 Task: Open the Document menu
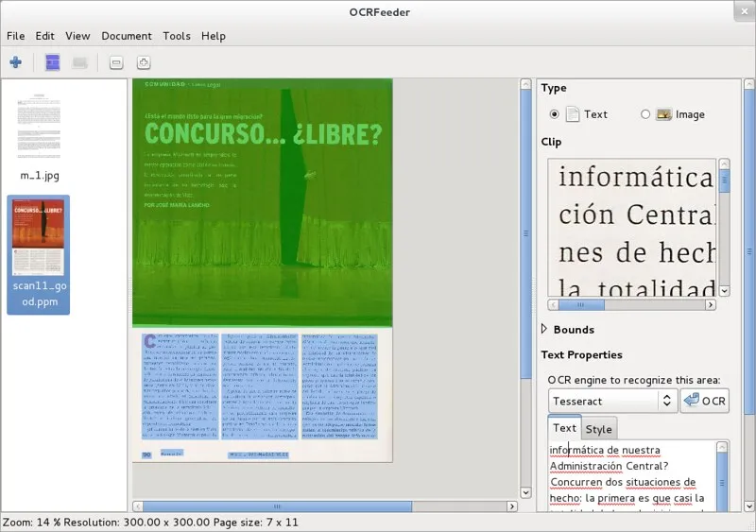pyautogui.click(x=126, y=36)
